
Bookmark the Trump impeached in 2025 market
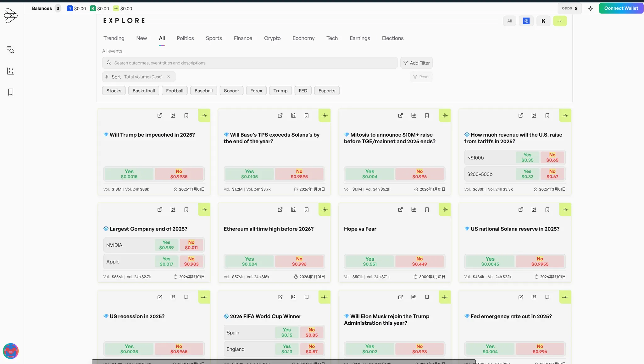(186, 116)
